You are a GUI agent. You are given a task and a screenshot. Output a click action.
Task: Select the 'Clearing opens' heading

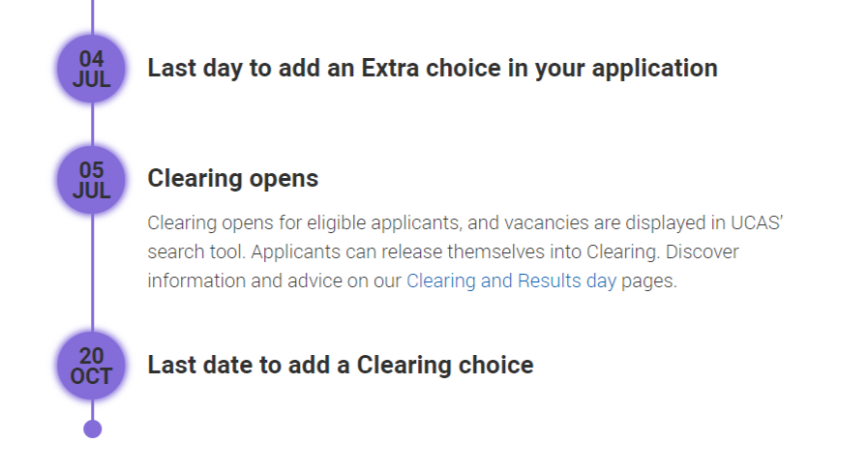coord(233,179)
